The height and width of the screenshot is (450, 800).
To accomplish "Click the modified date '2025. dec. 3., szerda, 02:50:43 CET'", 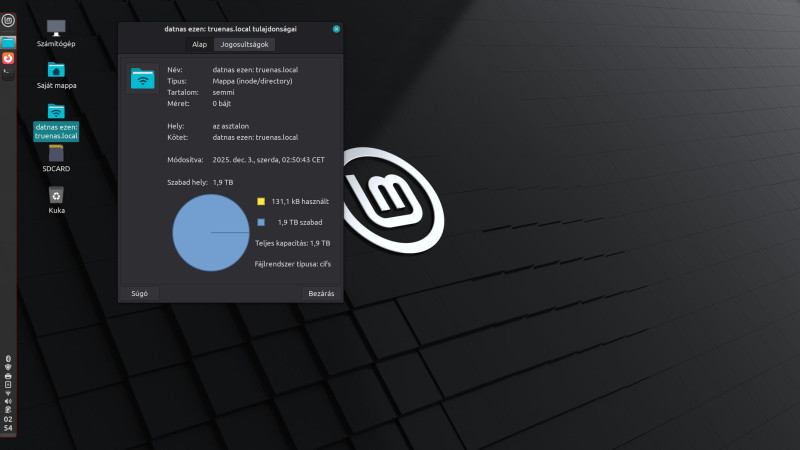I will tap(268, 160).
